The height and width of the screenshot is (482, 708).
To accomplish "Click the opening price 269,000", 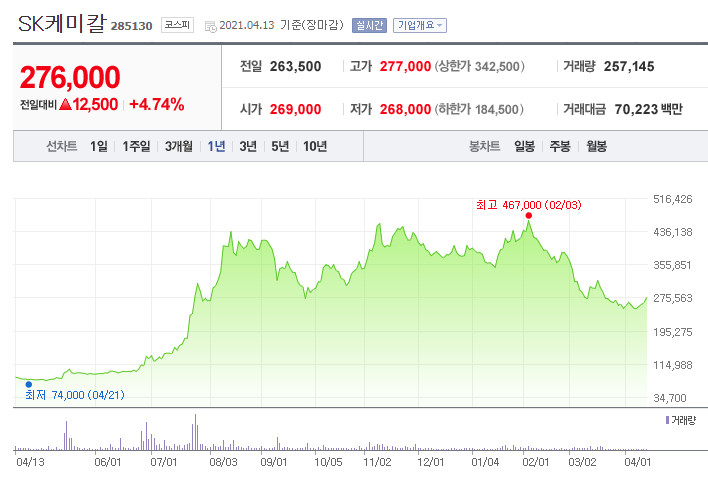I will click(x=295, y=109).
